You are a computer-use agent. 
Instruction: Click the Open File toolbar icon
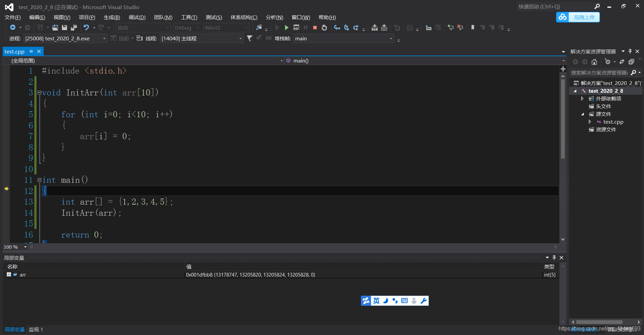coord(55,28)
